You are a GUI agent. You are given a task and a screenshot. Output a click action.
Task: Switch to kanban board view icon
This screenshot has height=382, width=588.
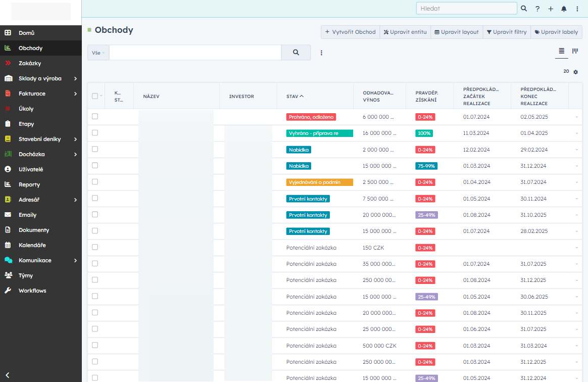[575, 51]
